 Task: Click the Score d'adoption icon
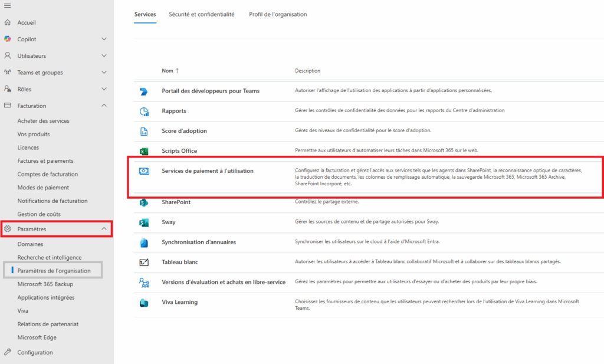tap(144, 132)
